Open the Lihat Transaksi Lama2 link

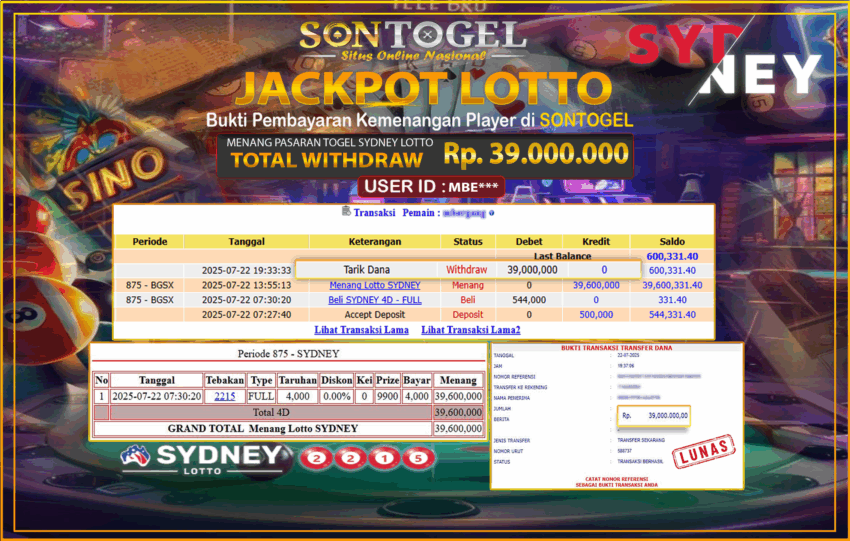click(x=470, y=329)
